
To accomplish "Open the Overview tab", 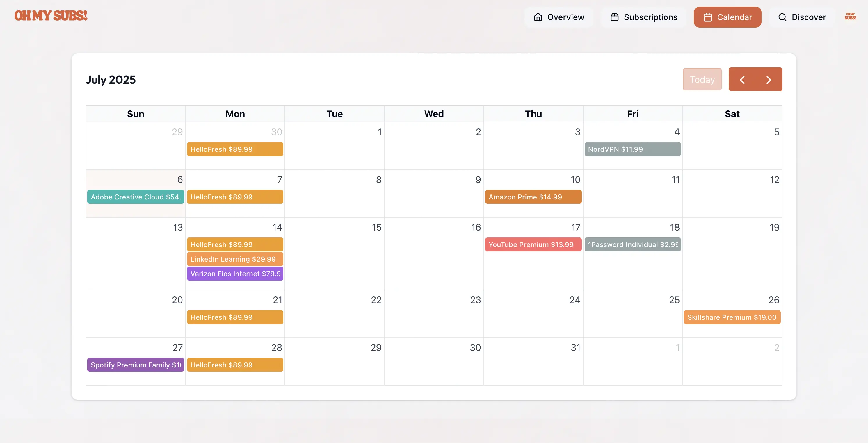I will pyautogui.click(x=559, y=17).
